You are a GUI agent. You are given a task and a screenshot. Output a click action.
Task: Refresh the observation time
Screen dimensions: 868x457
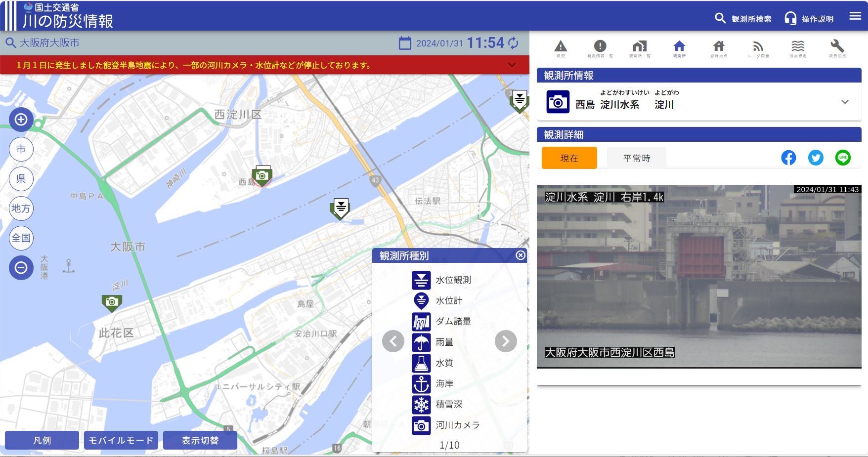[x=514, y=43]
